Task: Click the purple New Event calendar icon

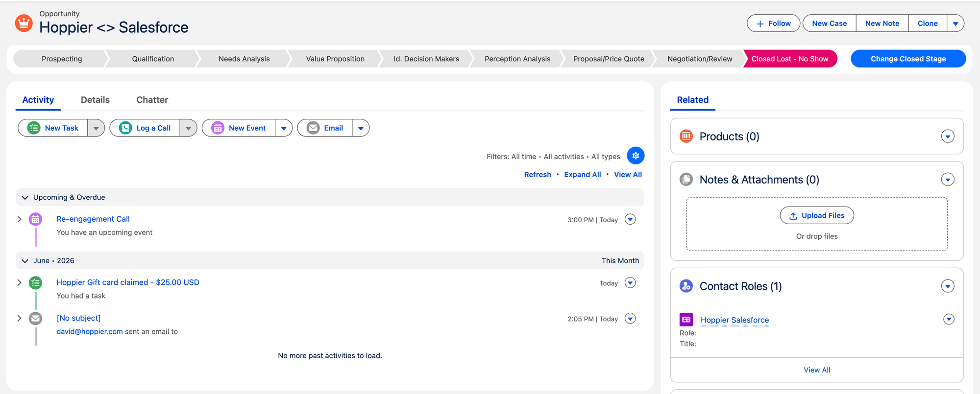Action: [x=218, y=128]
